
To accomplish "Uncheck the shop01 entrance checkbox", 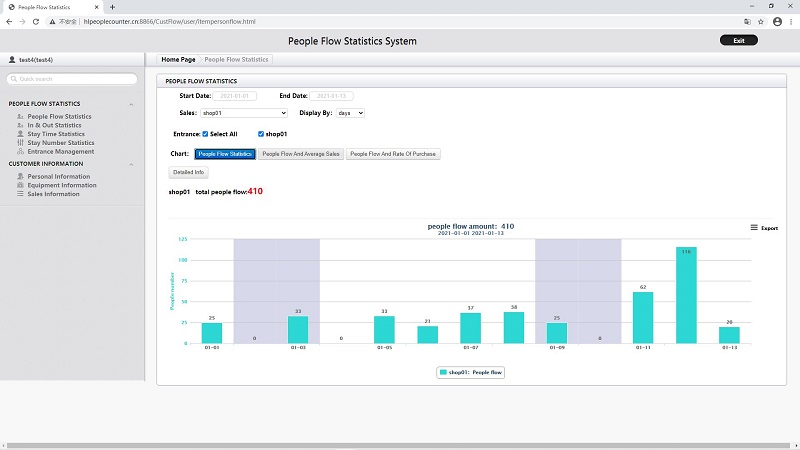I will 261,134.
